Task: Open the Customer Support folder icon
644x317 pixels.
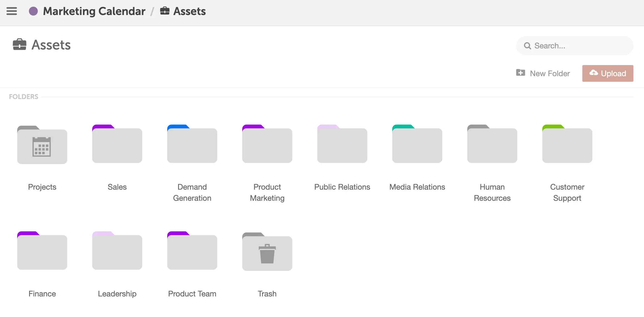Action: 567,144
